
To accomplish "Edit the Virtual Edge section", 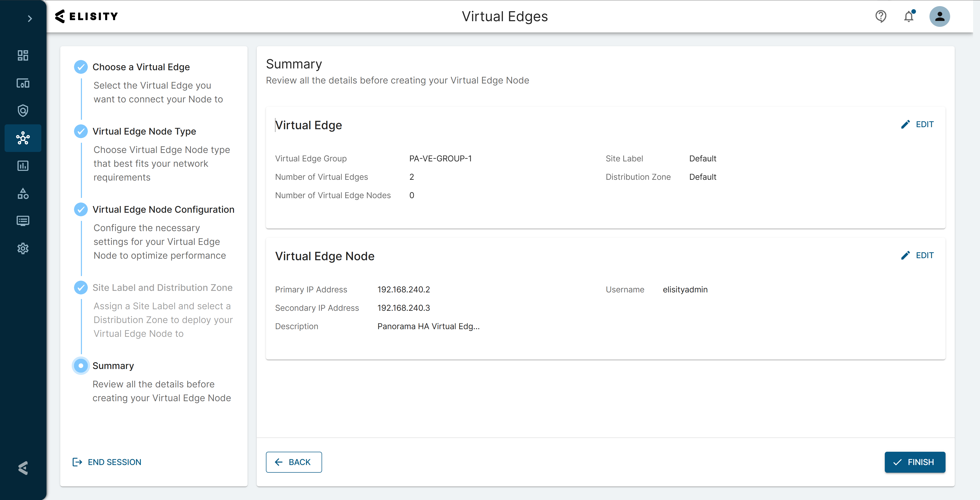I will [917, 124].
